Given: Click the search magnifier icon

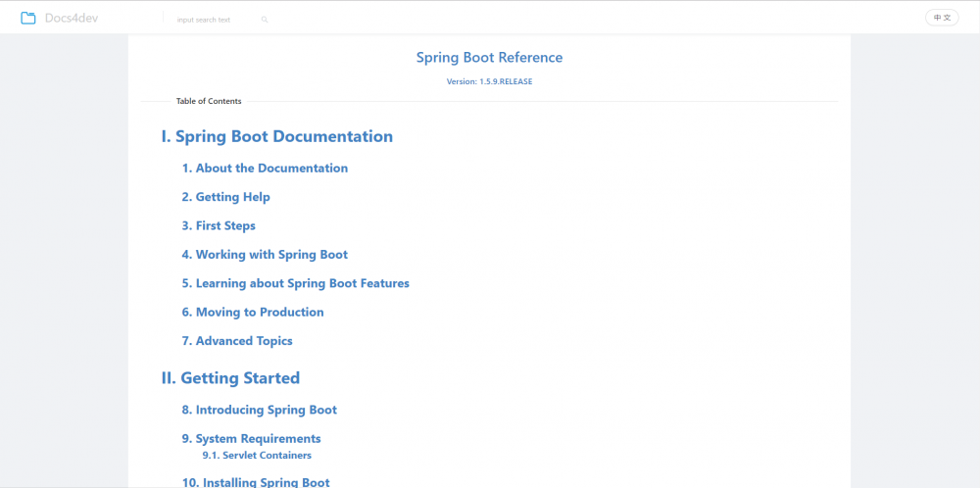Looking at the screenshot, I should click(x=265, y=20).
